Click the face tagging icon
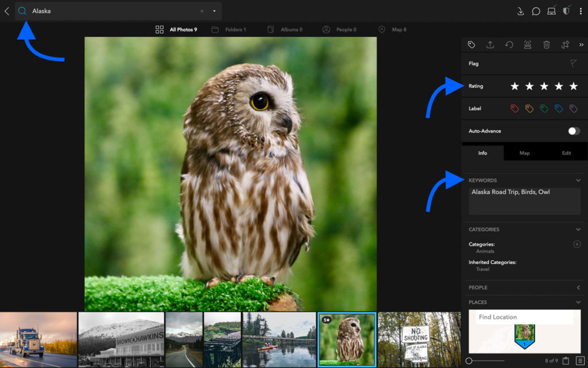Screen dimensions: 588x368 pyautogui.click(x=528, y=45)
